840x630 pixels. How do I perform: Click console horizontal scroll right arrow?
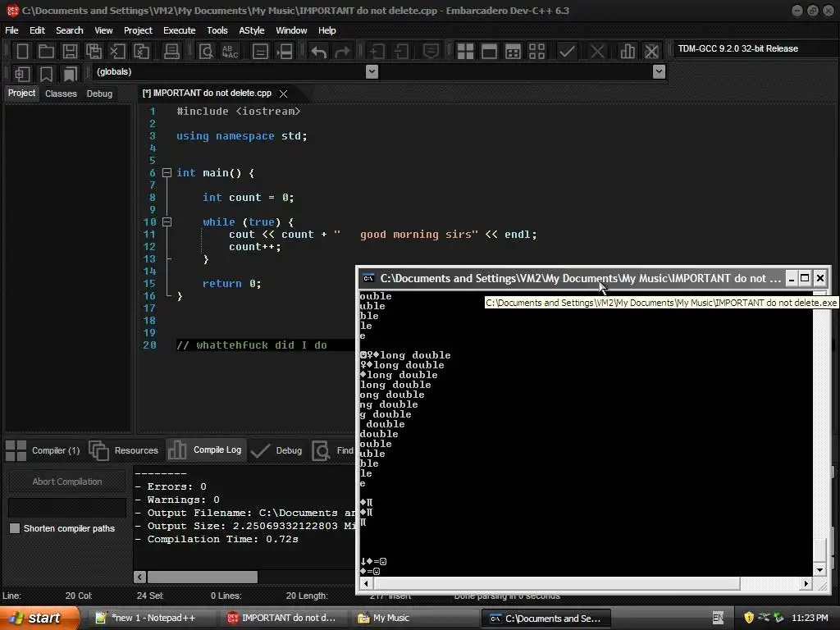click(x=806, y=583)
